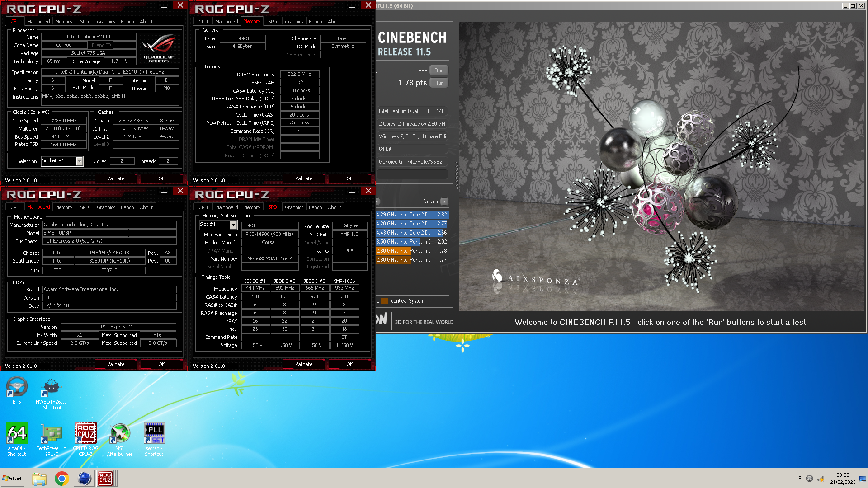The height and width of the screenshot is (488, 868).
Task: Run the Cinebench CPU test
Action: 439,83
